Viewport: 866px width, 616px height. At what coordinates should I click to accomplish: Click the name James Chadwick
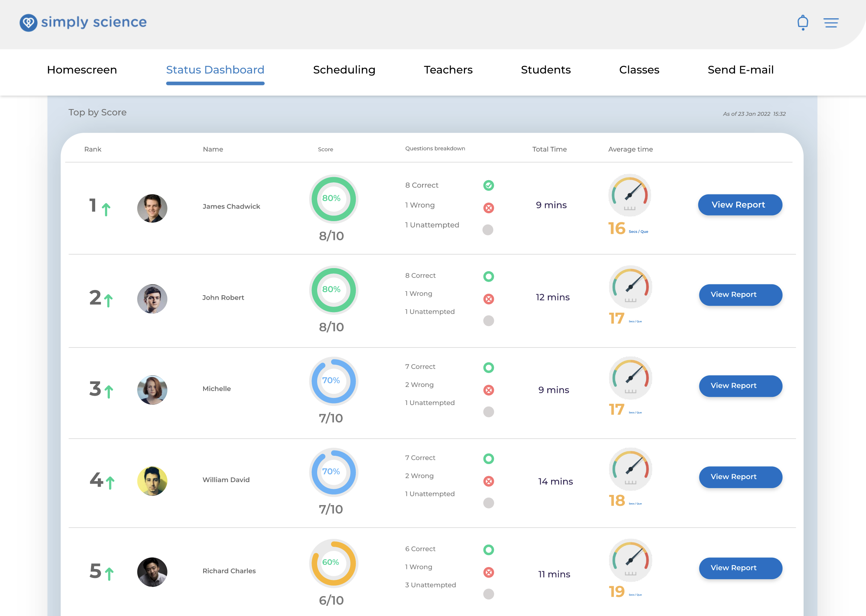tap(231, 206)
